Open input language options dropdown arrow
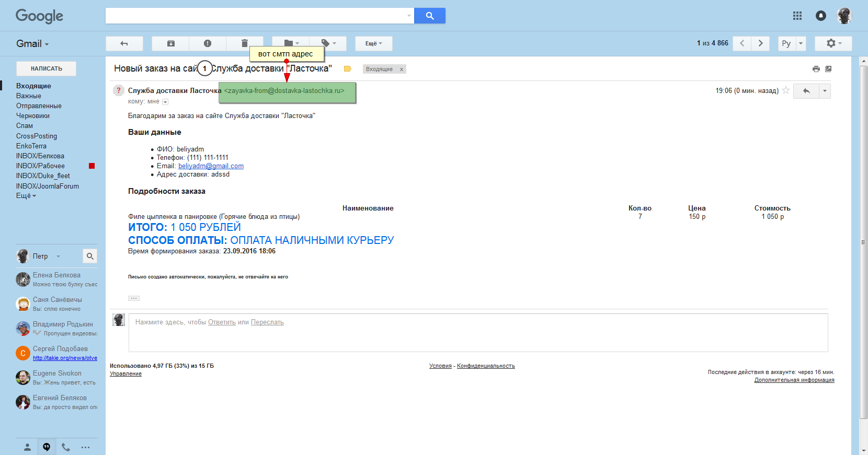 click(801, 43)
